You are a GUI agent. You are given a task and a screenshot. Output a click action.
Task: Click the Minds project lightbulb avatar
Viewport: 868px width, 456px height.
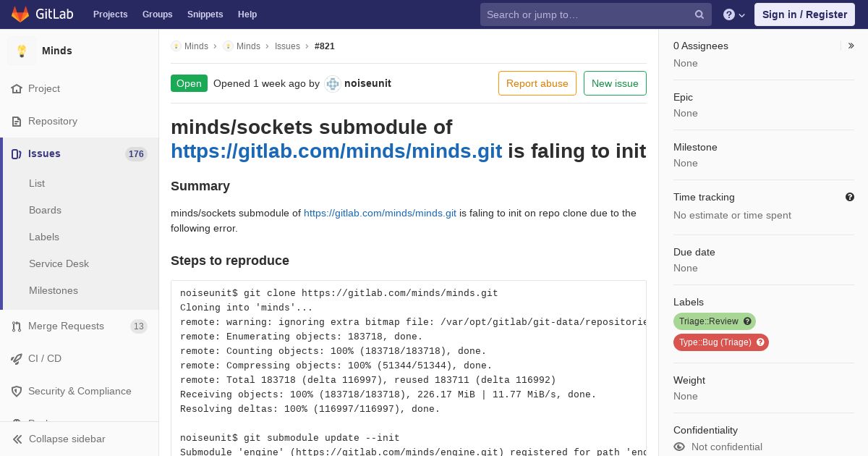22,51
